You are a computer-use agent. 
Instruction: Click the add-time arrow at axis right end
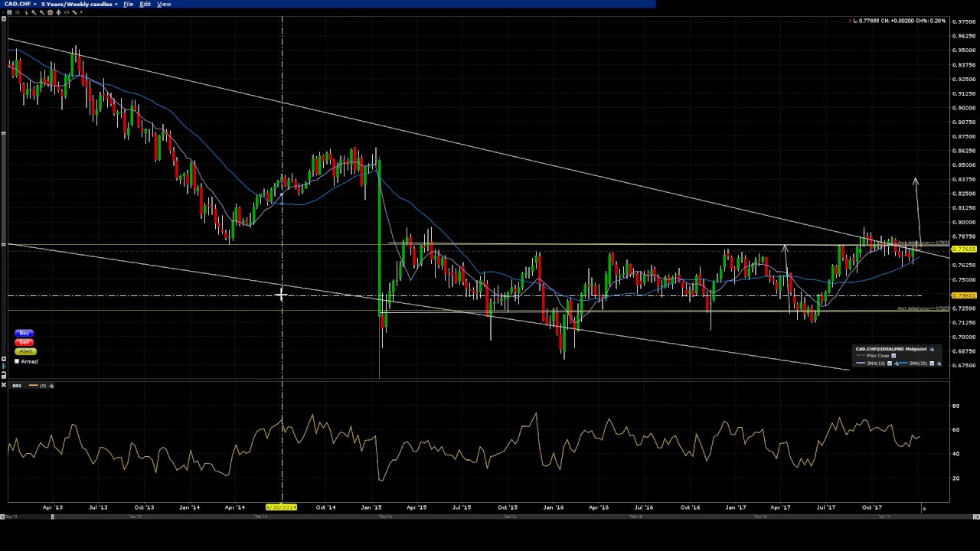923,508
